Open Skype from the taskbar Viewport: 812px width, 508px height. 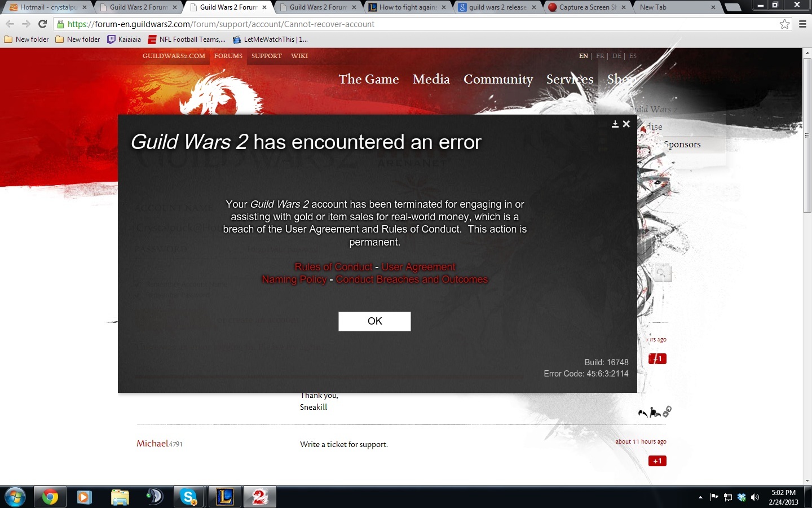[x=189, y=497]
